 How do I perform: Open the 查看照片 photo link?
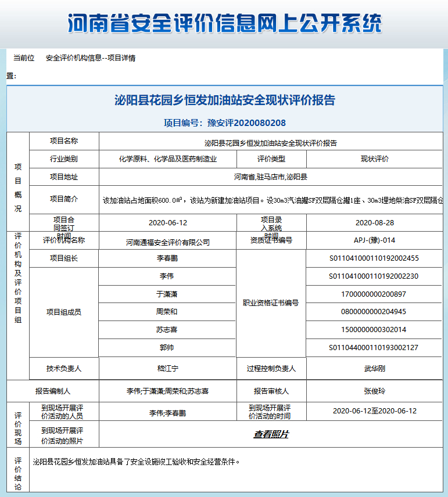click(x=271, y=434)
